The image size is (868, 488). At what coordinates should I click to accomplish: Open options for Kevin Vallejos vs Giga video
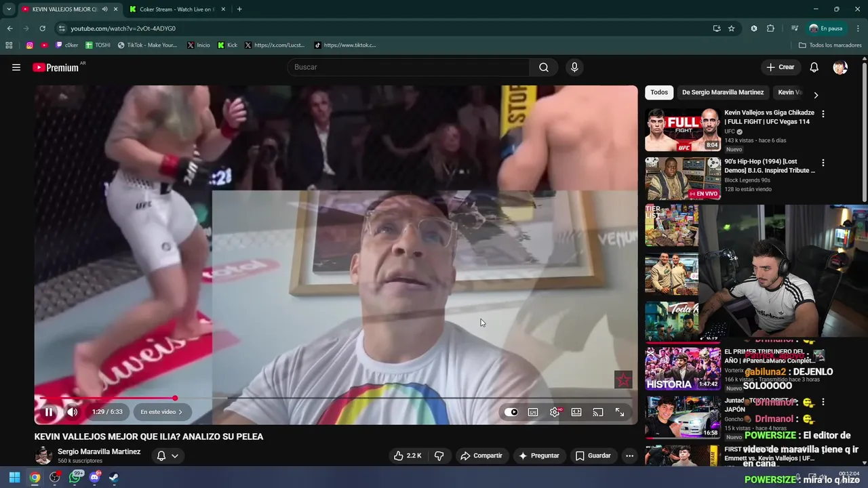pos(823,114)
